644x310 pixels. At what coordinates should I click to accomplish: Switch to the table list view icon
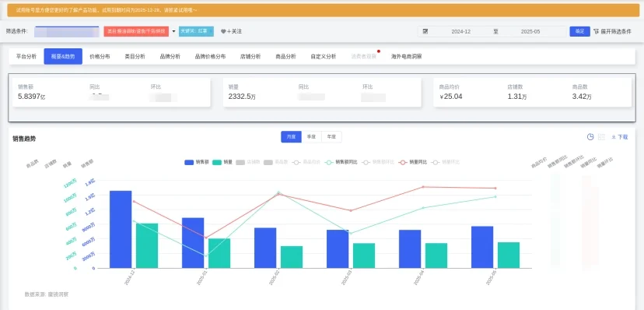[602, 137]
